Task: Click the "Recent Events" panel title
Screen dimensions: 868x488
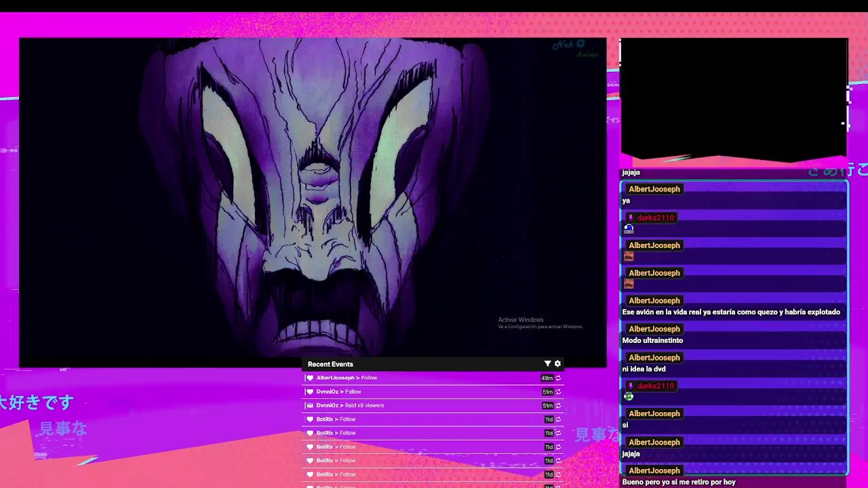Action: 330,364
